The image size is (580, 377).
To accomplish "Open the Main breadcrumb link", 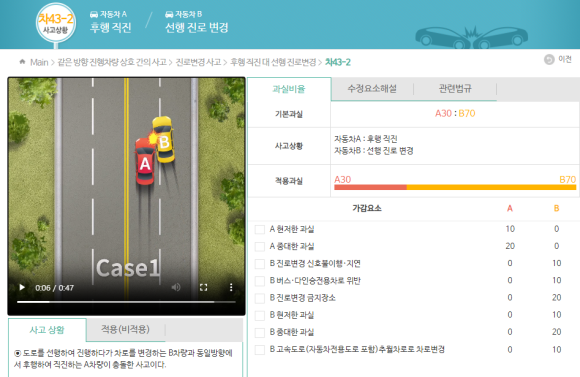I will [x=39, y=62].
